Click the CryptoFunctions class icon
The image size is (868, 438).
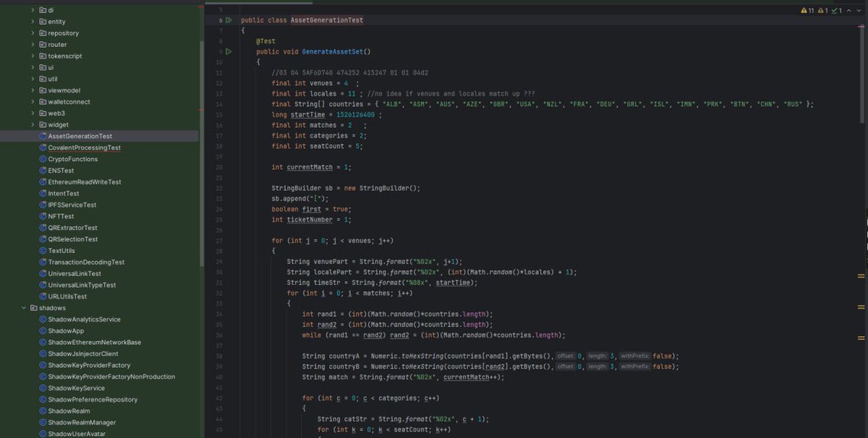[43, 159]
